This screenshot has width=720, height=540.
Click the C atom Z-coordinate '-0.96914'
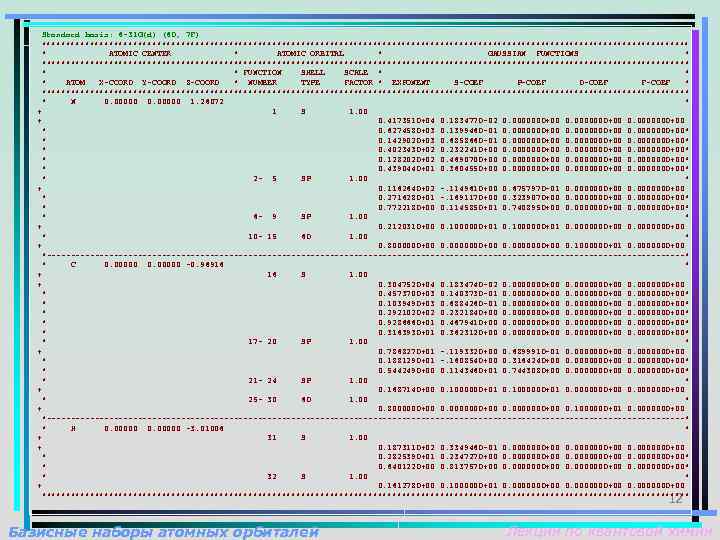coord(205,265)
